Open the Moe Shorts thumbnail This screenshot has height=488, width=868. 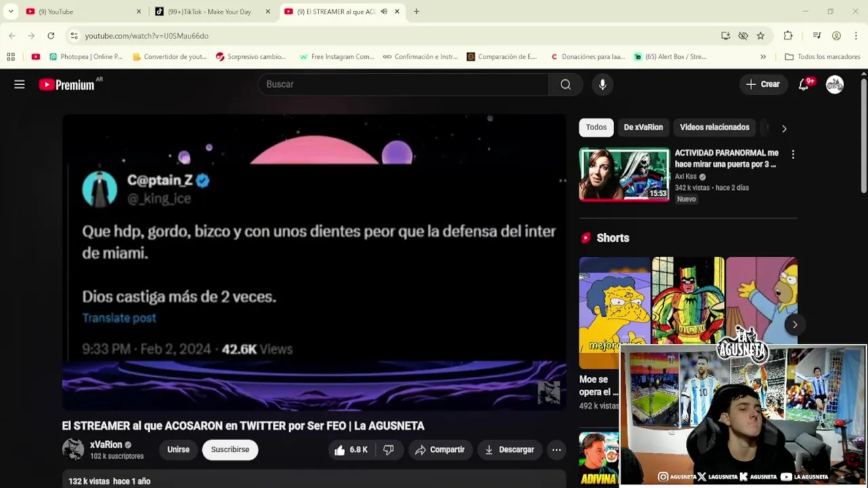click(614, 313)
